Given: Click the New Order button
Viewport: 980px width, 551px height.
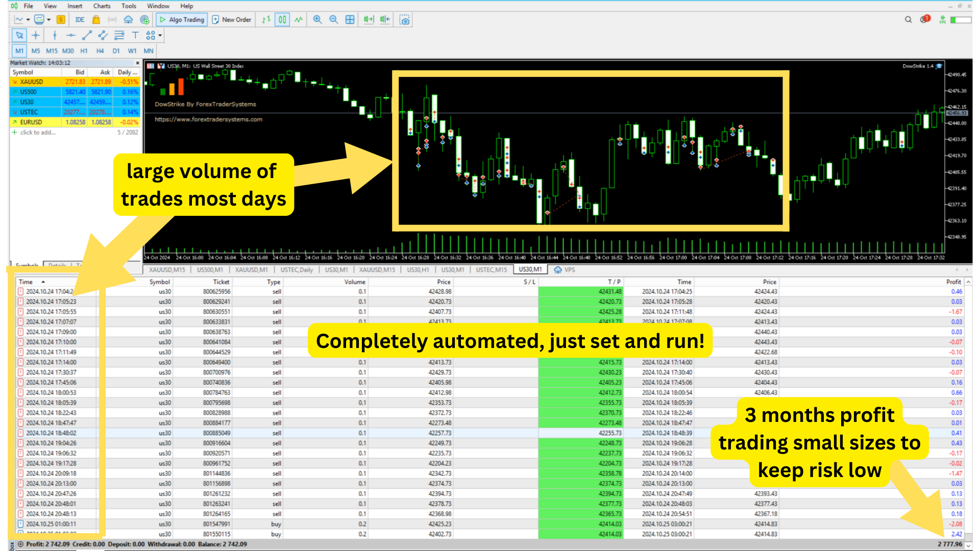Looking at the screenshot, I should tap(232, 19).
